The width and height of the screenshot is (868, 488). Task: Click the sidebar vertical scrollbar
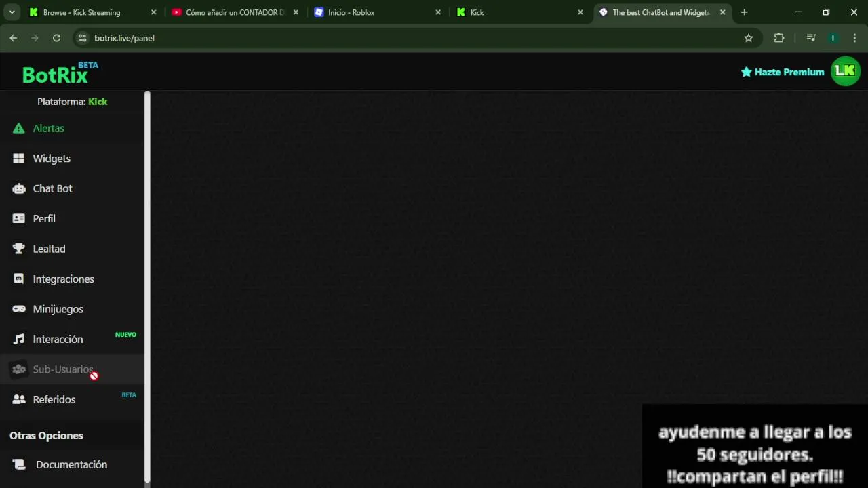click(147, 287)
